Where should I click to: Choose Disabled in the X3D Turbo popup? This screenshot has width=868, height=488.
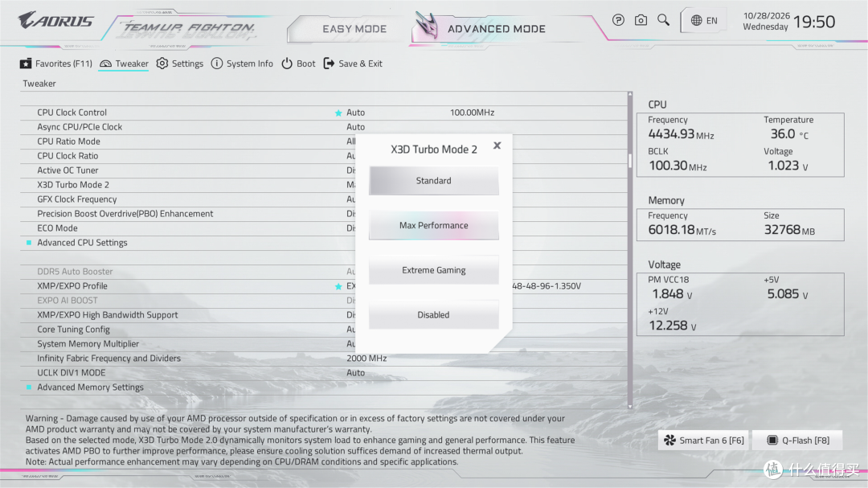[433, 314]
